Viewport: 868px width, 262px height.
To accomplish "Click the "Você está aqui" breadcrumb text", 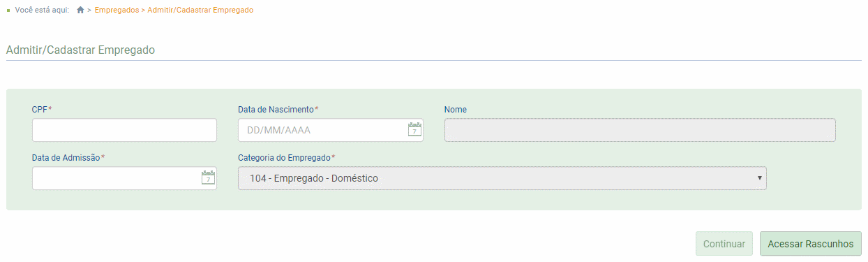I will pos(42,10).
